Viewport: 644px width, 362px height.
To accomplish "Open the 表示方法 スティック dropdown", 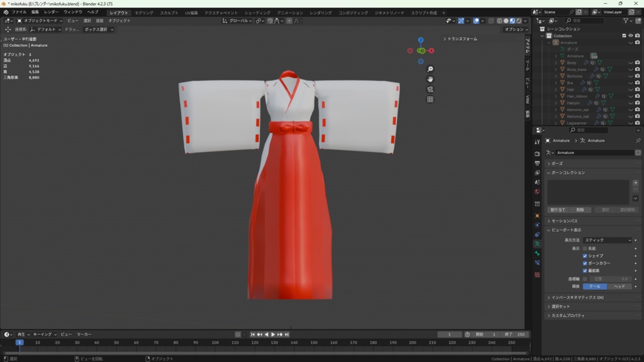I will pyautogui.click(x=607, y=240).
